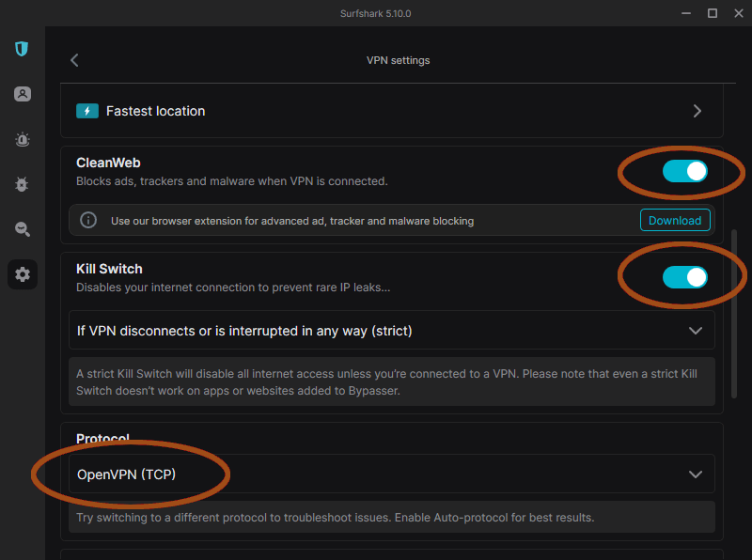The image size is (752, 560).
Task: Go back using the left arrow
Action: point(74,60)
